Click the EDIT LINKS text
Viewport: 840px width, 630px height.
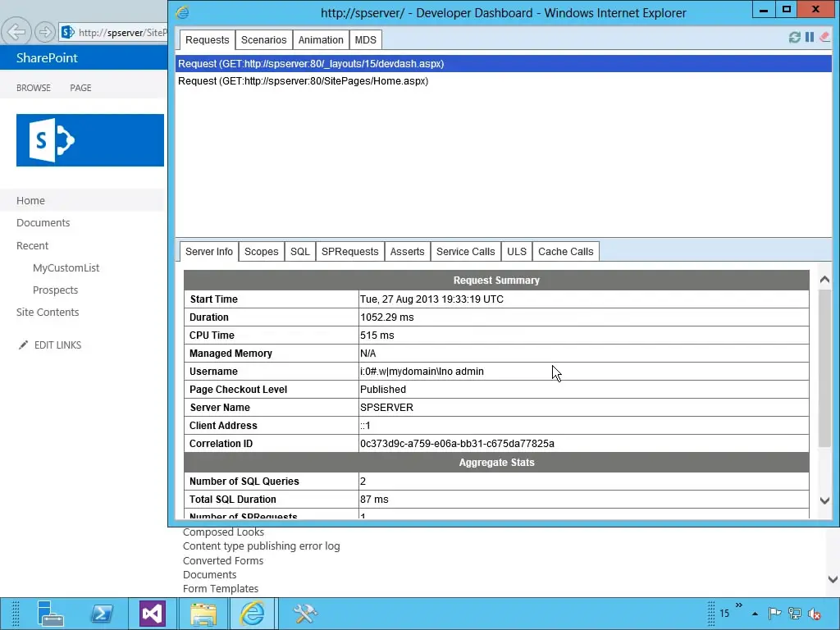click(58, 345)
